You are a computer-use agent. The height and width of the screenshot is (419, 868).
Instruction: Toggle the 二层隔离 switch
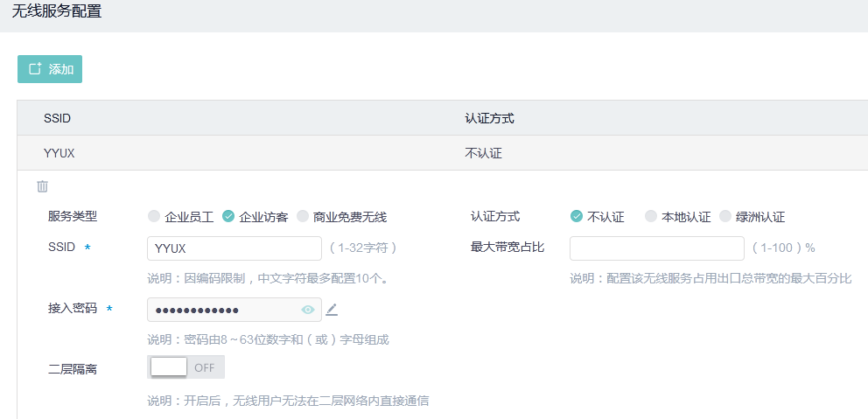click(x=186, y=367)
